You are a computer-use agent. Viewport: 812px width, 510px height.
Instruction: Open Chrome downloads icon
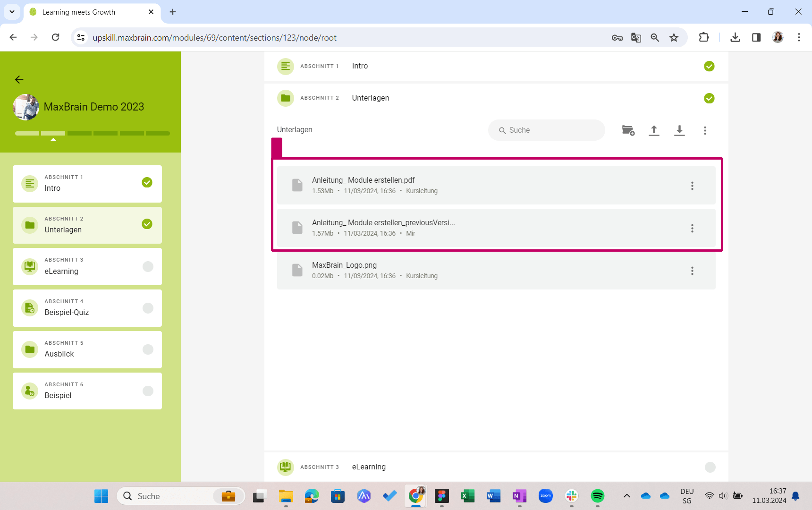[735, 37]
